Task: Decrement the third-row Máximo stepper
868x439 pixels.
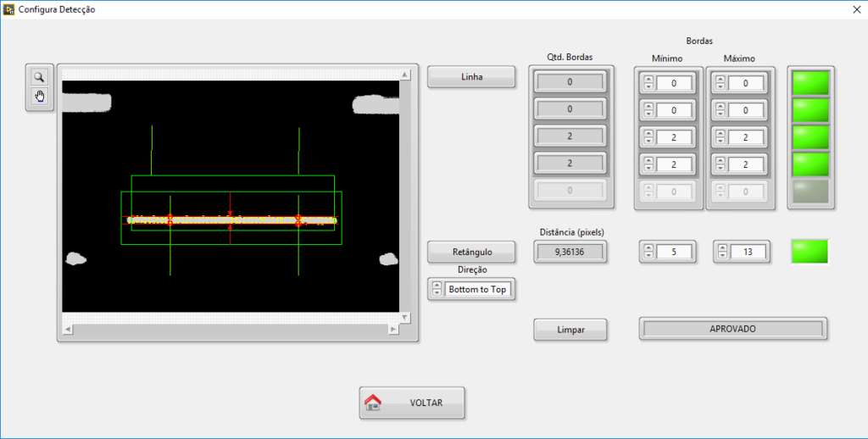Action: click(721, 142)
